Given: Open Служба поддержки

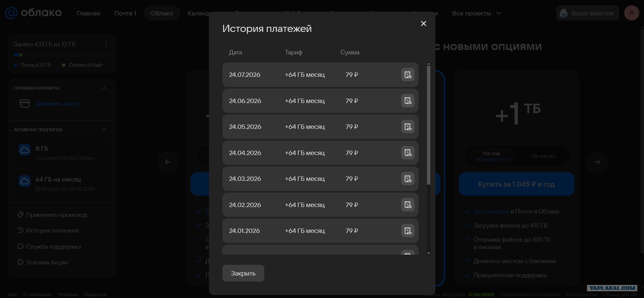Looking at the screenshot, I should click(x=53, y=246).
